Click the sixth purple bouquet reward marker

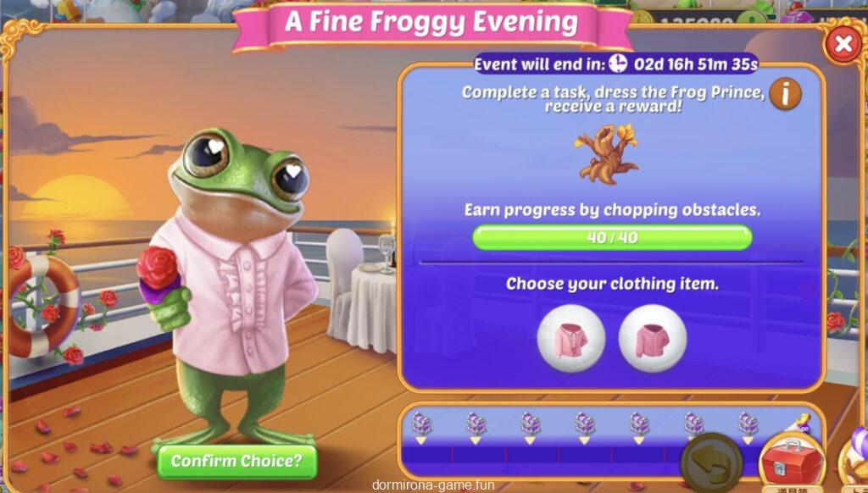coord(693,427)
